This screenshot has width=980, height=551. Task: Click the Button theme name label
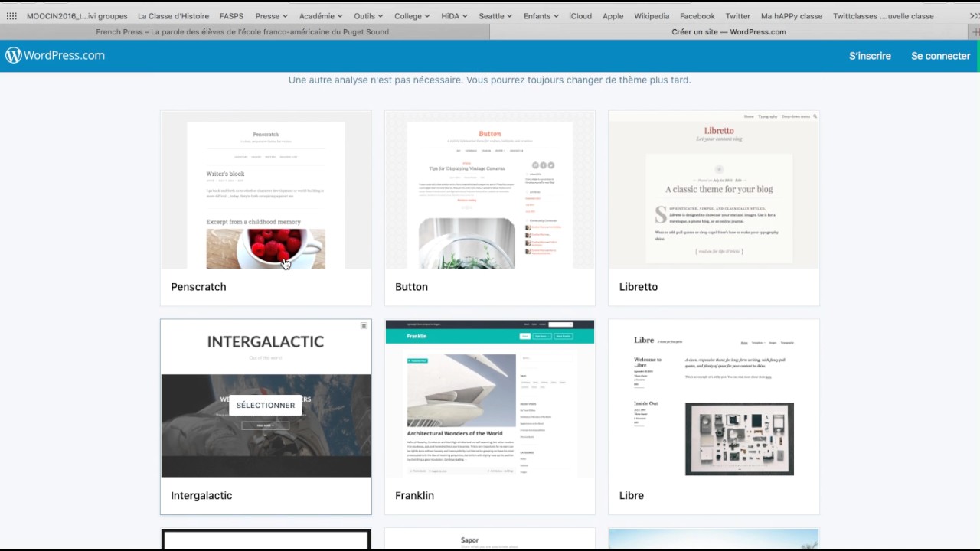411,287
